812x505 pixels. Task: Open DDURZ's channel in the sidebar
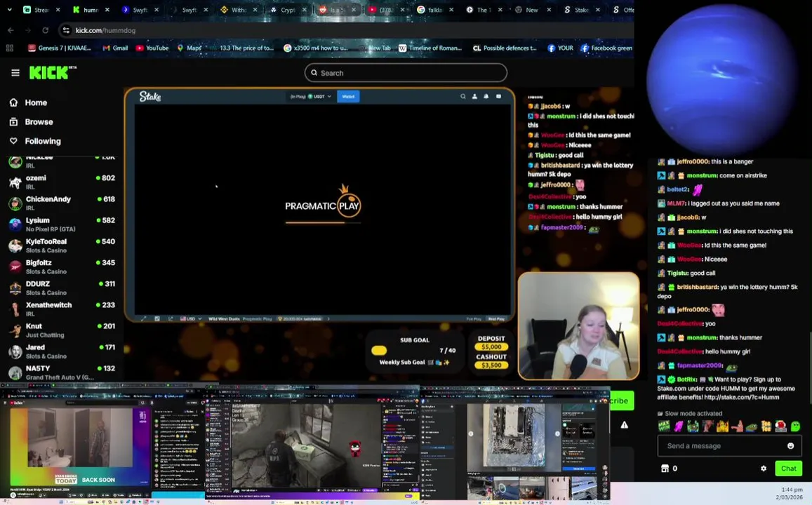pos(62,288)
